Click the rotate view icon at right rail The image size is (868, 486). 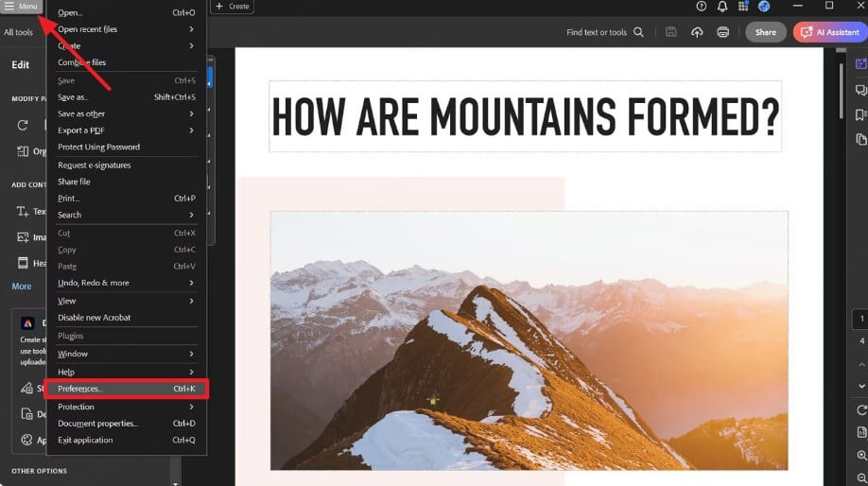pos(861,410)
